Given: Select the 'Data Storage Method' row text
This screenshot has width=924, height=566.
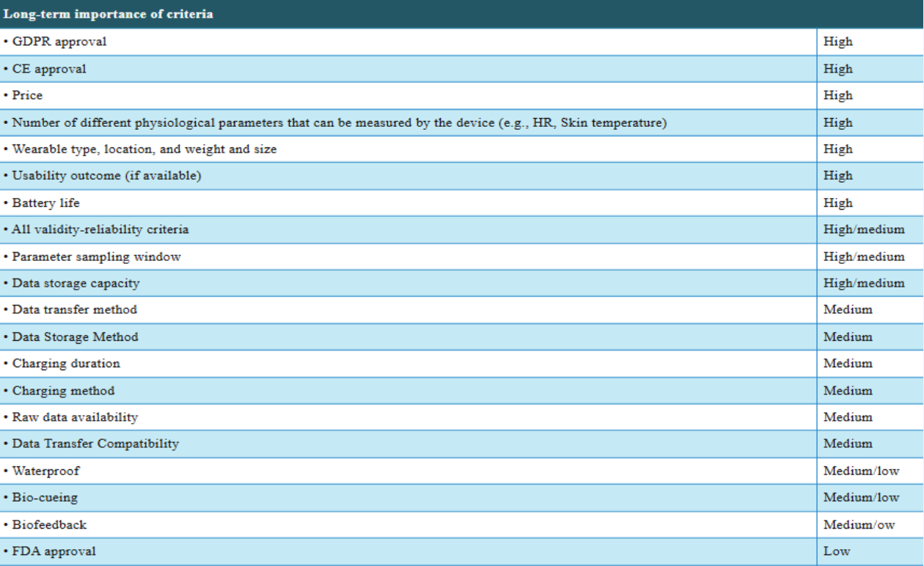Looking at the screenshot, I should 75,337.
